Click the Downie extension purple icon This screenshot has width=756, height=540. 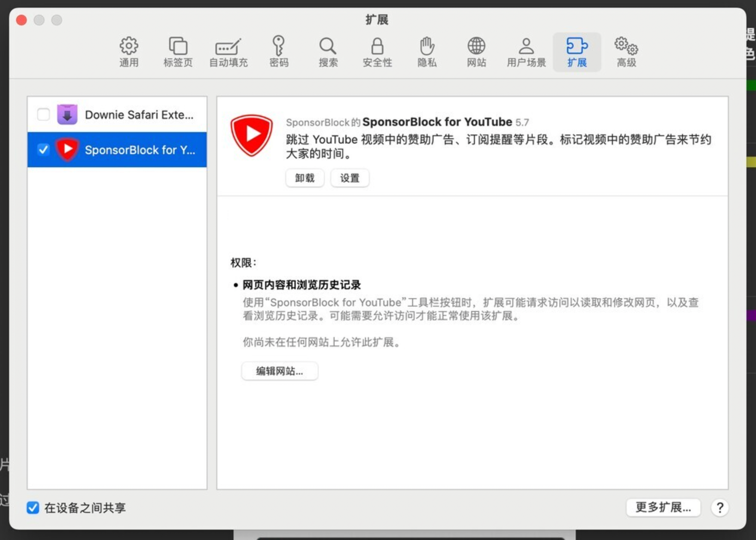pos(67,114)
